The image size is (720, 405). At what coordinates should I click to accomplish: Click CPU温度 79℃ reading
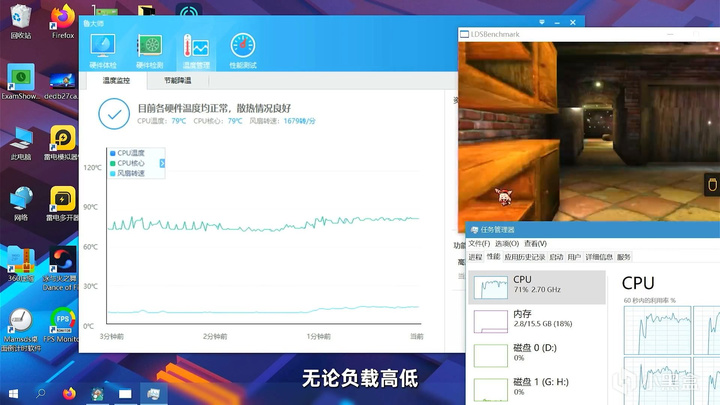162,121
